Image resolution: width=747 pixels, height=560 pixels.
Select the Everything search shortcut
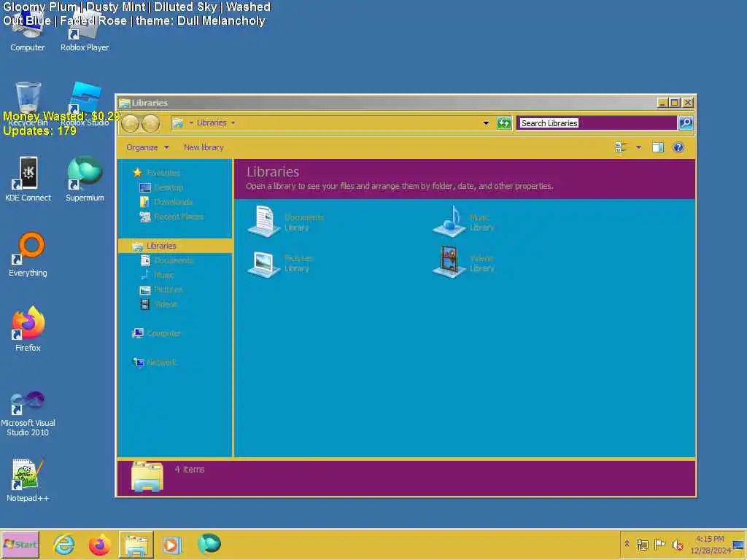coord(28,254)
